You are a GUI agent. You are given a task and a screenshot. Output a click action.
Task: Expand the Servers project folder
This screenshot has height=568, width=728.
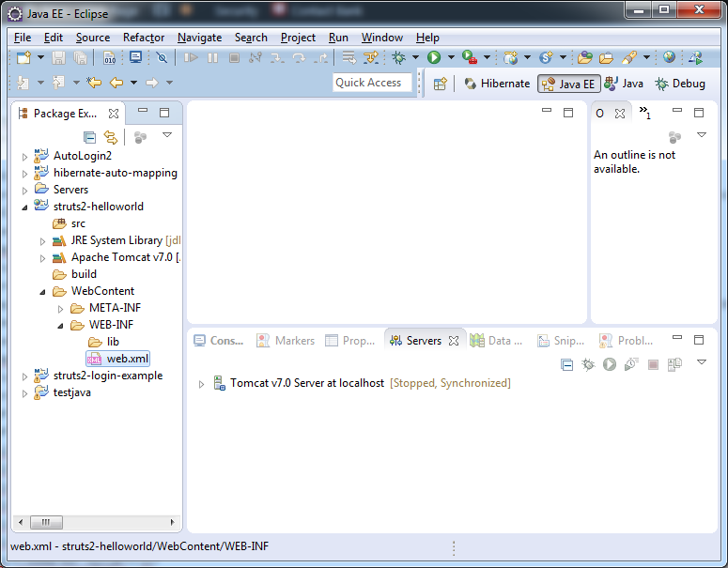click(24, 191)
